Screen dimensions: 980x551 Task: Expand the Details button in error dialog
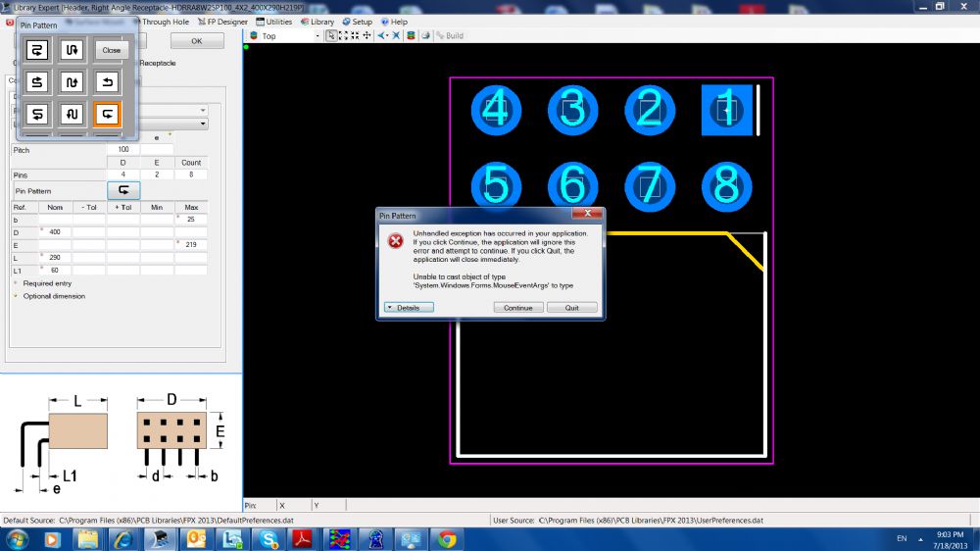coord(408,308)
